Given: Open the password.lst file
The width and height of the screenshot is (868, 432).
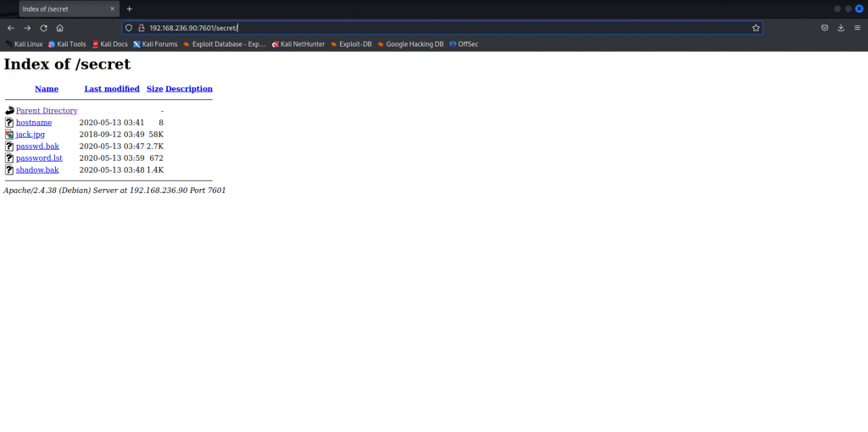Looking at the screenshot, I should coord(39,158).
